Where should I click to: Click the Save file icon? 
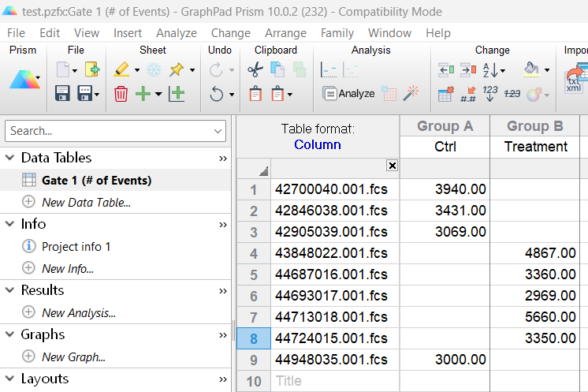63,94
